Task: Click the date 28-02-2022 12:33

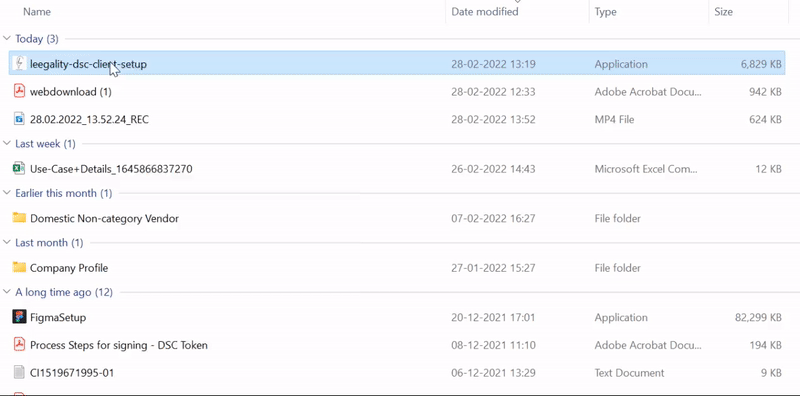Action: (493, 92)
